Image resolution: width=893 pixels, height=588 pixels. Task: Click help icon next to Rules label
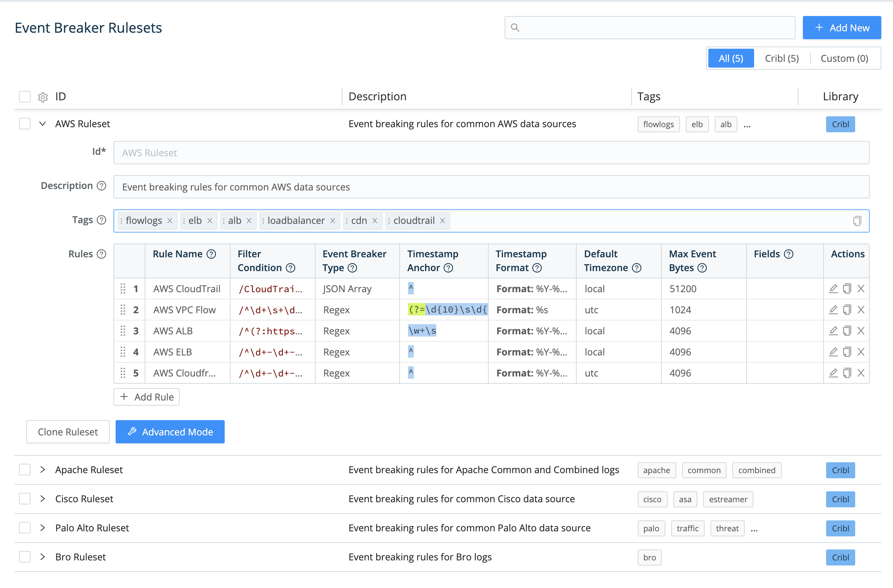tap(101, 254)
